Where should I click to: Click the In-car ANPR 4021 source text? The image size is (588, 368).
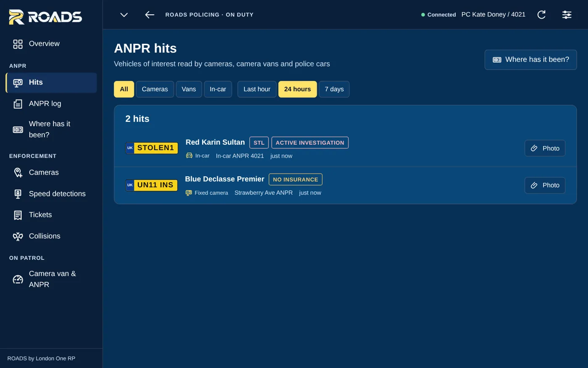240,156
